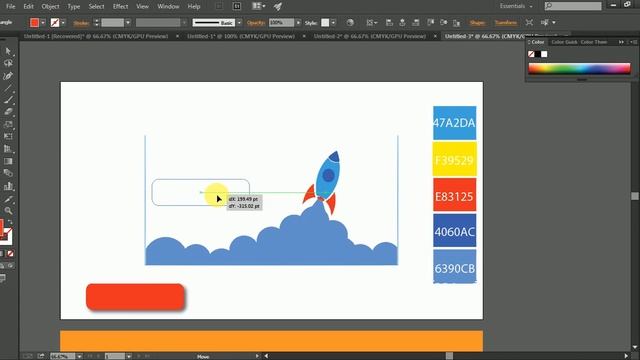640x360 pixels.
Task: Select the Zoom magnifier tool
Action: click(x=8, y=211)
